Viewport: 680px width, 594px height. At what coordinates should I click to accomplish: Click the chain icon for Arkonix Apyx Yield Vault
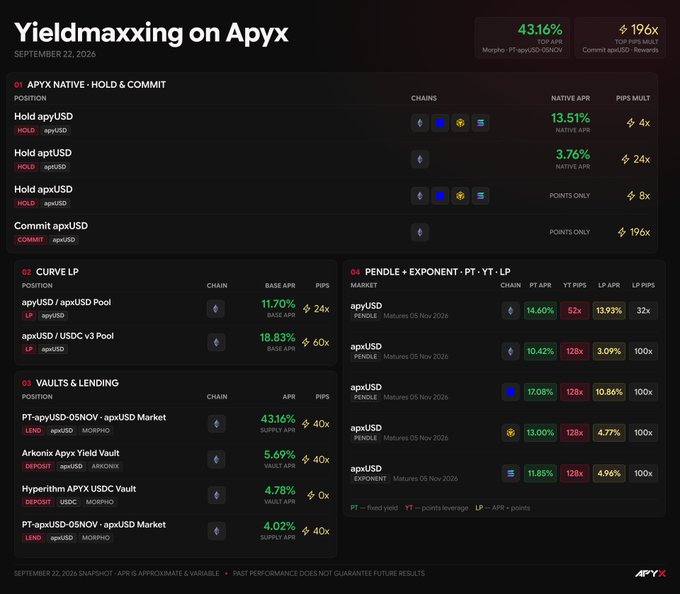click(x=216, y=460)
